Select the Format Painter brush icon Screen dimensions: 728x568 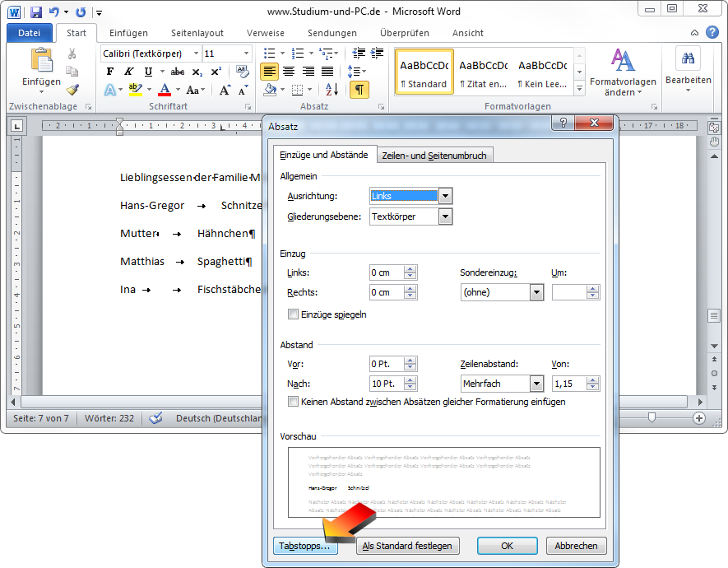pos(72,89)
